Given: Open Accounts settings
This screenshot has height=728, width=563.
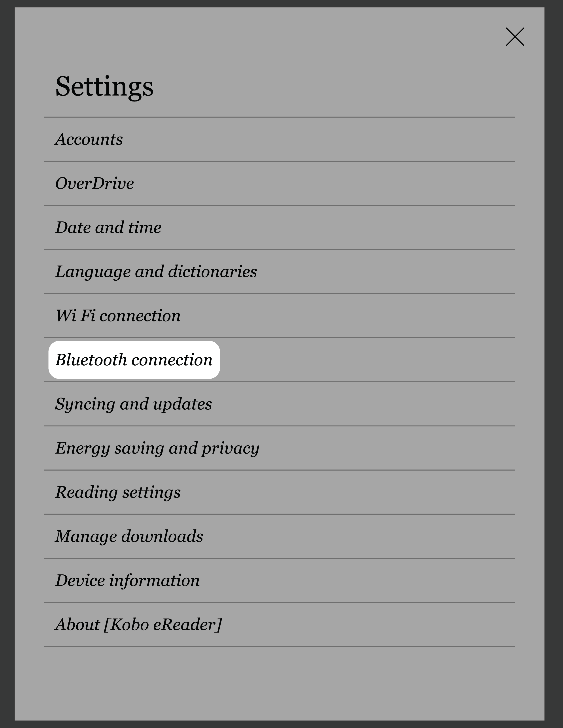Looking at the screenshot, I should click(89, 139).
